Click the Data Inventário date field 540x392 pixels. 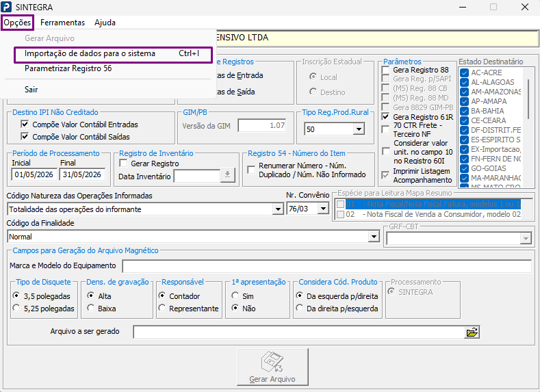click(197, 177)
